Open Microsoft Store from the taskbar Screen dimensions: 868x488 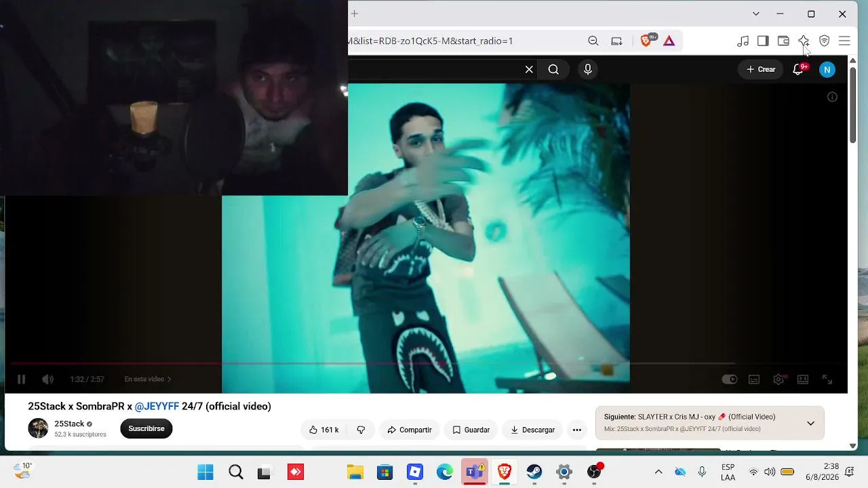384,472
